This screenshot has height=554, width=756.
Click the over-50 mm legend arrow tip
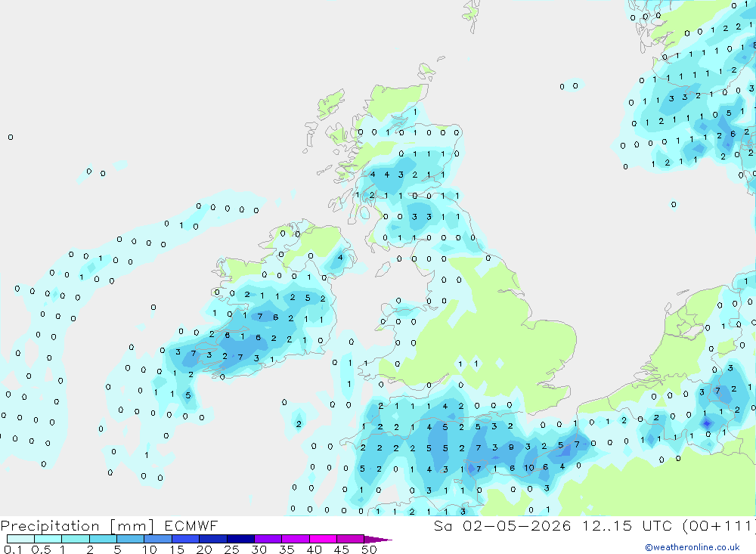pyautogui.click(x=379, y=540)
